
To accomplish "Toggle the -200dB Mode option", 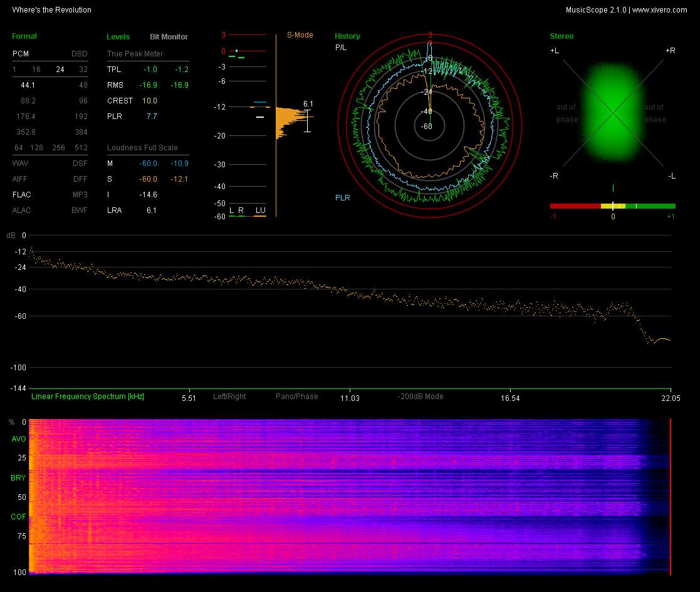I will pyautogui.click(x=421, y=397).
